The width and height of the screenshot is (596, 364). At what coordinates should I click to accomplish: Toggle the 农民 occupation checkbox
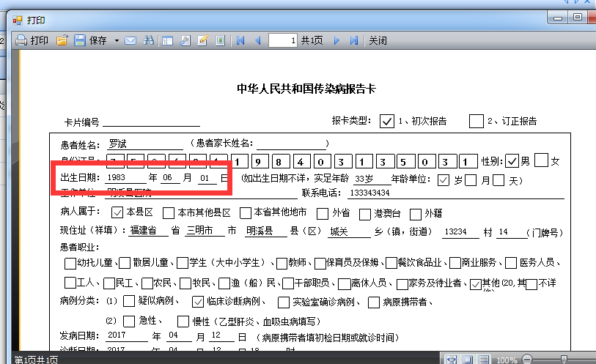click(147, 283)
